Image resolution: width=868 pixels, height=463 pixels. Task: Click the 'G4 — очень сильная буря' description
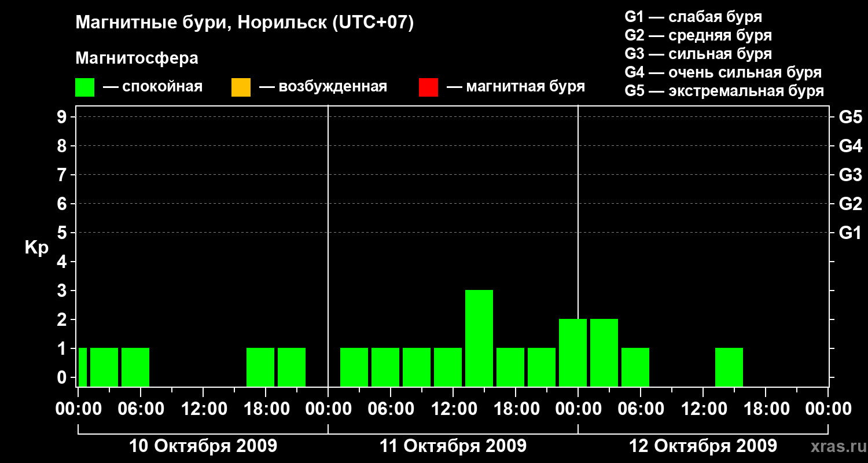coord(723,72)
